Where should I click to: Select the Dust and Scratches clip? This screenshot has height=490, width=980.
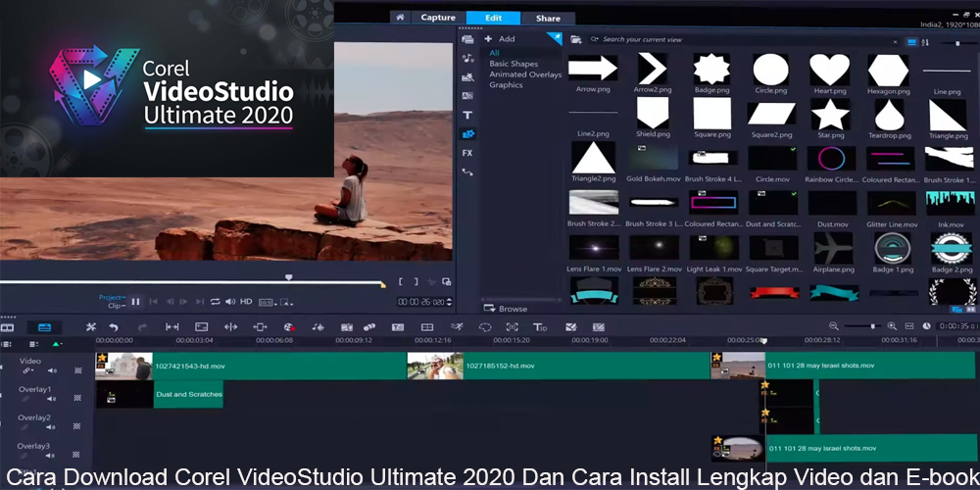pos(160,394)
